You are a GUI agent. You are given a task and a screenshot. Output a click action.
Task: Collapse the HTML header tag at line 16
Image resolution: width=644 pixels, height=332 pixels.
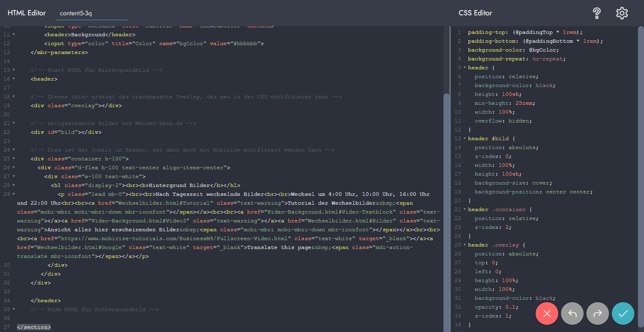pyautogui.click(x=14, y=79)
